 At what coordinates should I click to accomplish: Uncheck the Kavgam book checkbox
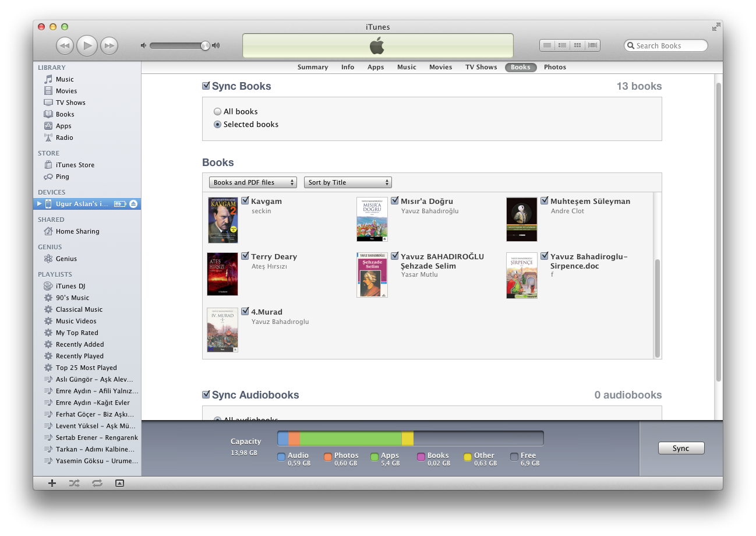tap(245, 201)
